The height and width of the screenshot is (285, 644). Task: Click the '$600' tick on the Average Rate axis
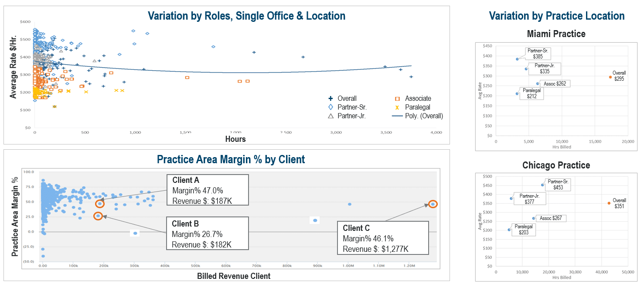[x=25, y=22]
